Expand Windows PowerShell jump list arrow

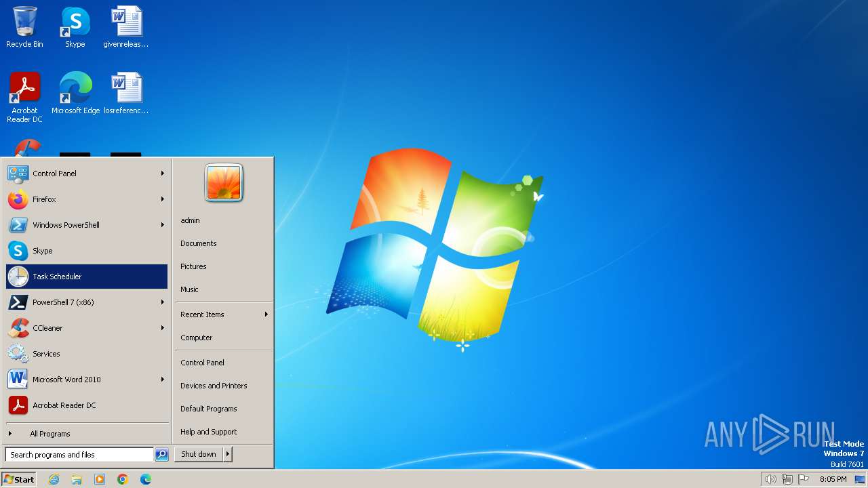[x=163, y=225]
